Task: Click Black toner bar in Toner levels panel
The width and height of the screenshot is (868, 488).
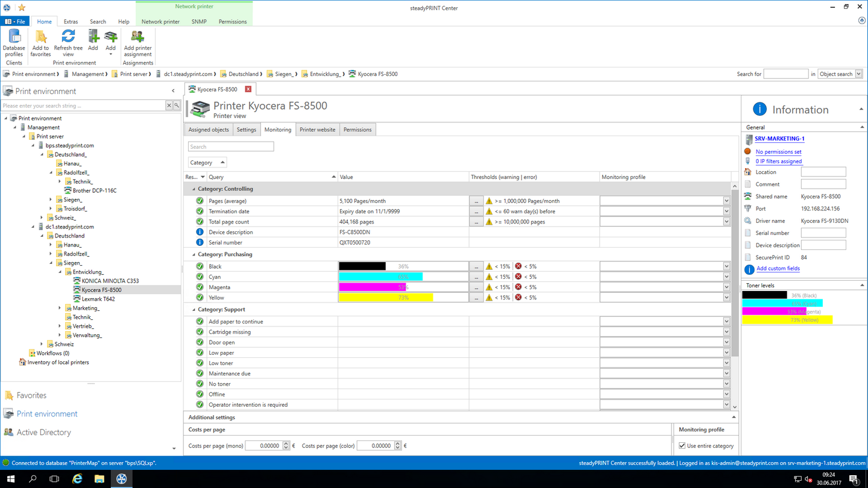Action: coord(764,295)
